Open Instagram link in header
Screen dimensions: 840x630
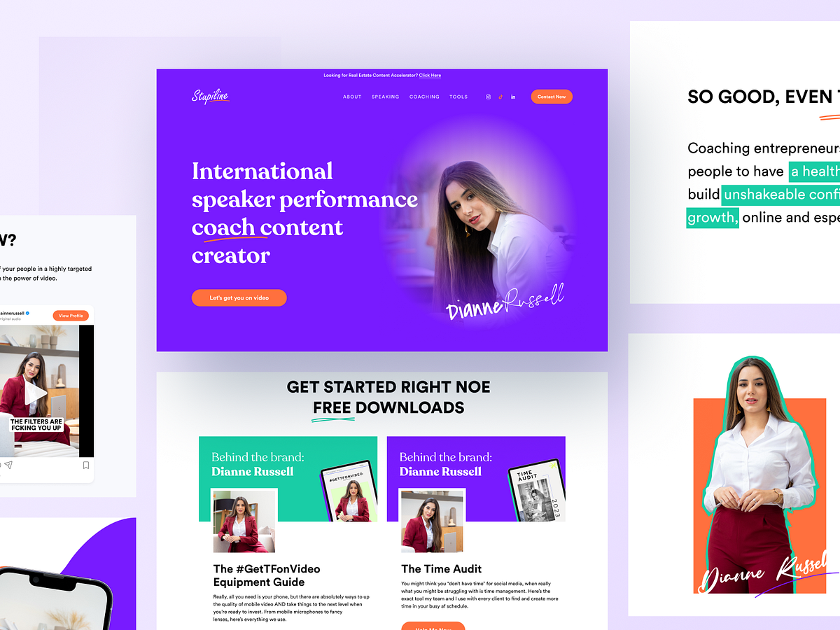489,97
